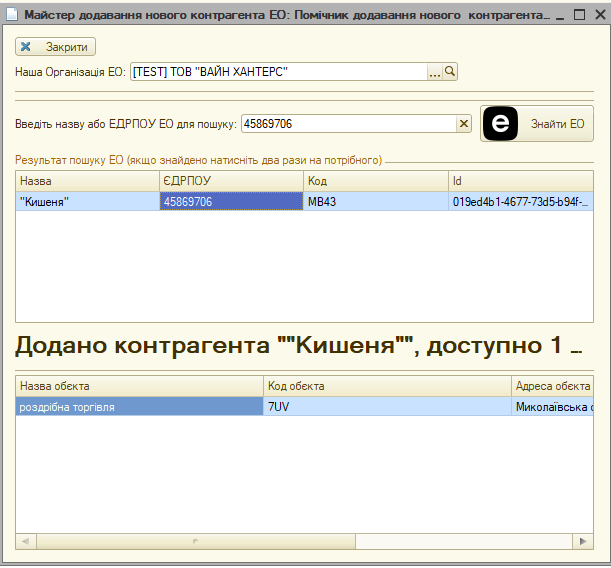Select the highlighted 45869706 cell
Screen dimensions: 611x568
231,202
